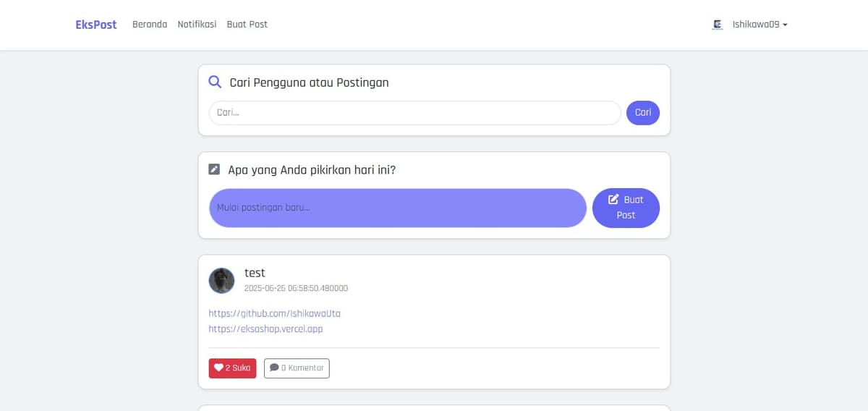This screenshot has height=411, width=868.
Task: Focus the Cari... search input field
Action: 414,113
